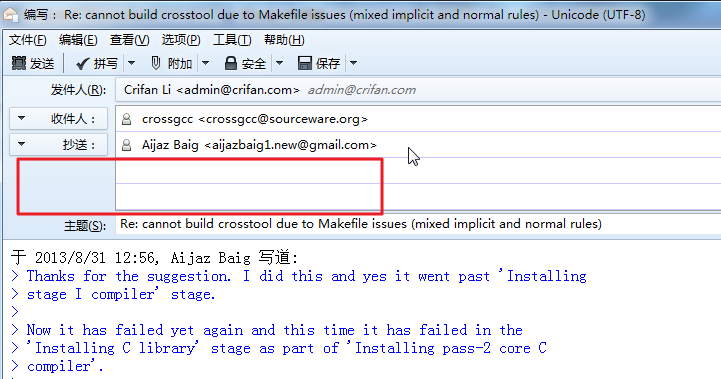The width and height of the screenshot is (721, 379).
Task: Click the contact icon beside Aijaz Baig
Action: click(x=126, y=145)
